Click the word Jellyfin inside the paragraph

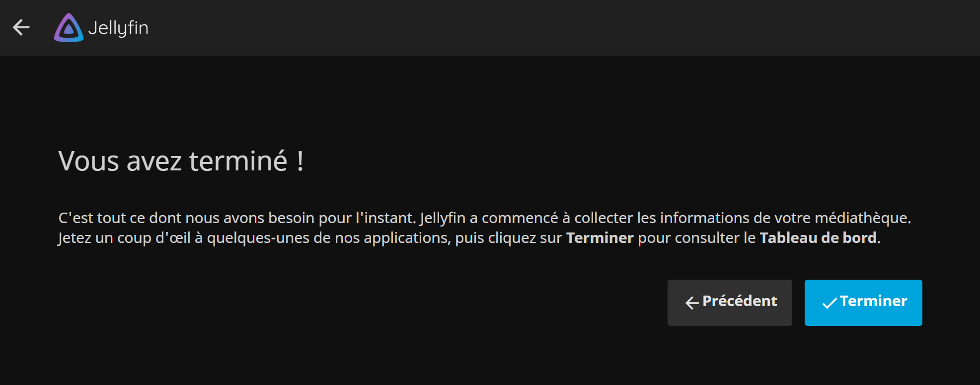(x=443, y=218)
